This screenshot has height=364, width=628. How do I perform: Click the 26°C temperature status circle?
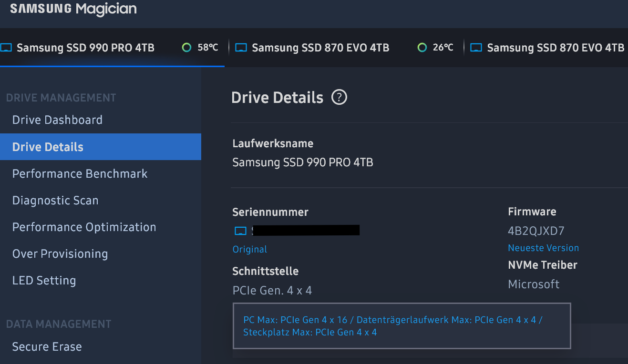422,48
